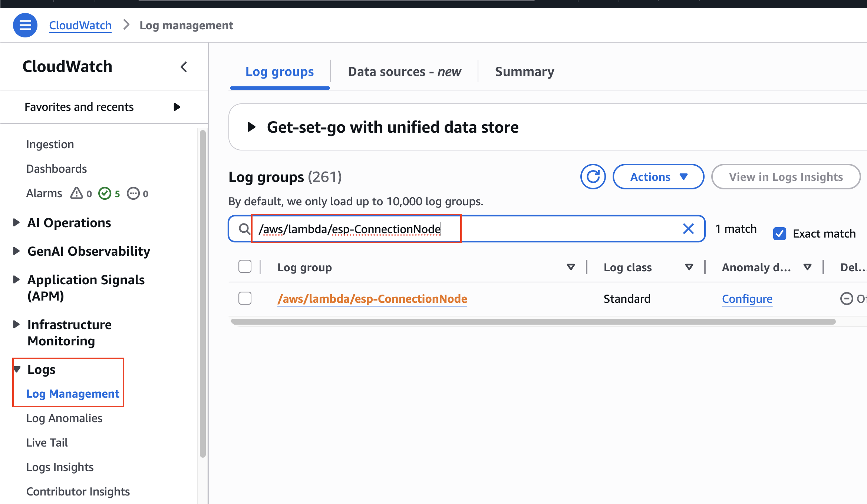Open Logs Insights in the sidebar

click(x=60, y=467)
